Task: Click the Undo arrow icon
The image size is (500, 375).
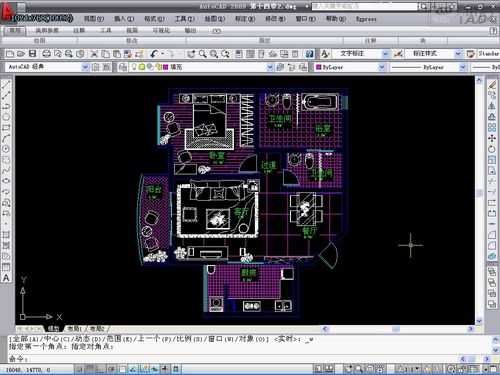Action: point(154,54)
